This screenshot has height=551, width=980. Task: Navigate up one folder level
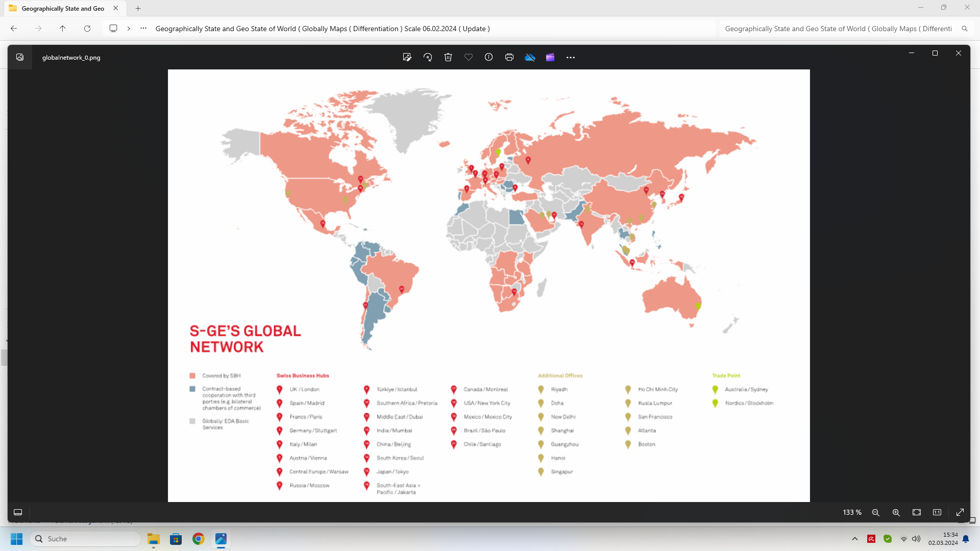(x=63, y=29)
